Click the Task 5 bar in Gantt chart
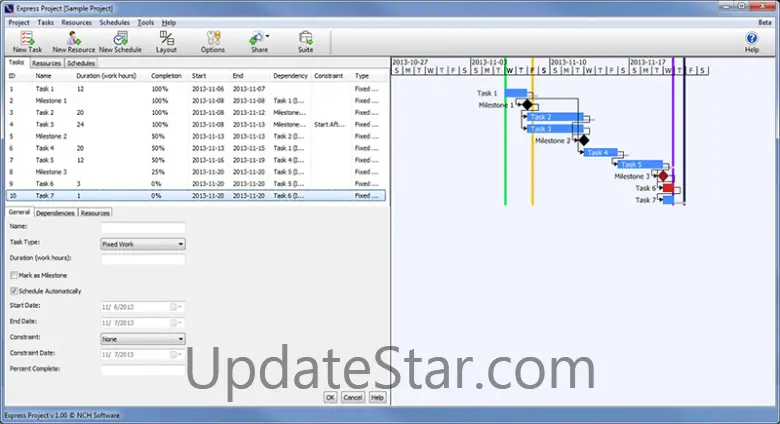Viewport: 780px width, 424px height. pos(640,164)
